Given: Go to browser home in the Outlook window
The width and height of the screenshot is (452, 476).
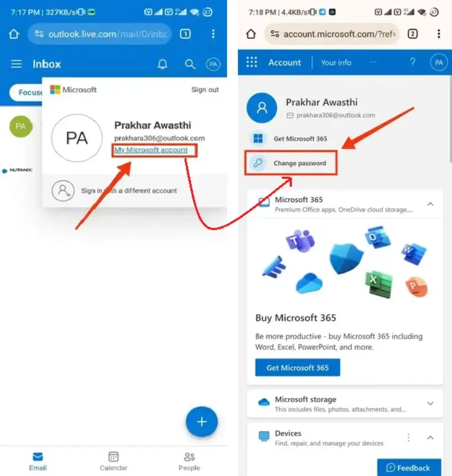Looking at the screenshot, I should click(14, 34).
